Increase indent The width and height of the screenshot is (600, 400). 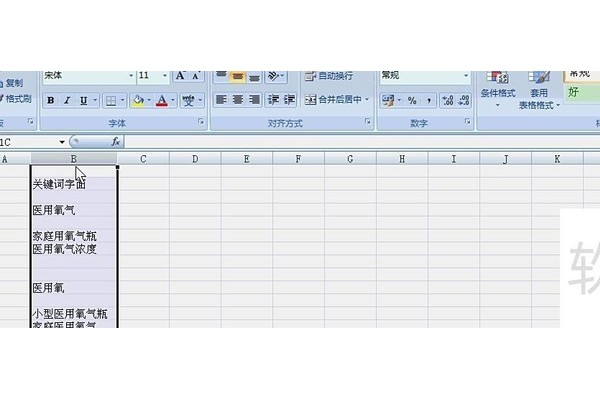(x=289, y=100)
